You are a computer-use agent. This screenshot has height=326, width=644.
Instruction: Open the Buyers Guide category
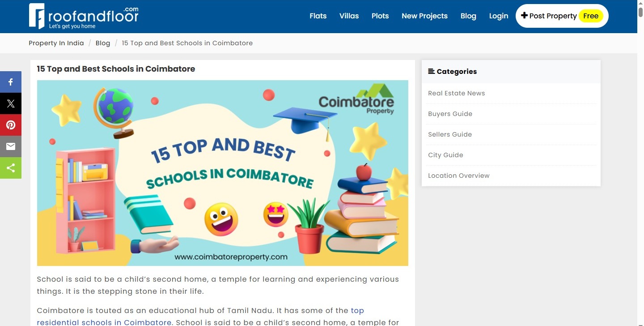click(450, 114)
